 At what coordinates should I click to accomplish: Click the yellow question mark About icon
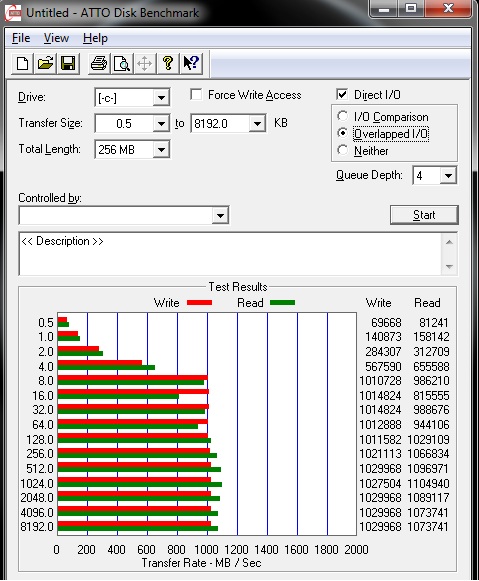[168, 63]
